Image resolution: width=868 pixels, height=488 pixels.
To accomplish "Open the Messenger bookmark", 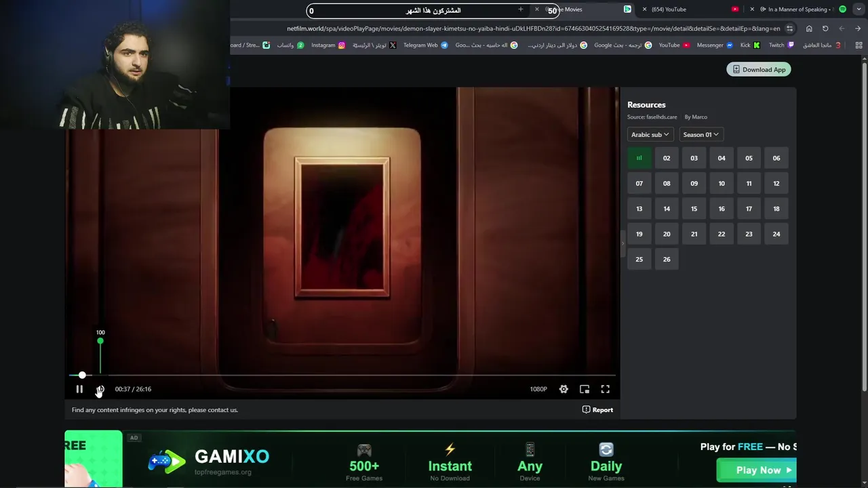I will [x=715, y=45].
